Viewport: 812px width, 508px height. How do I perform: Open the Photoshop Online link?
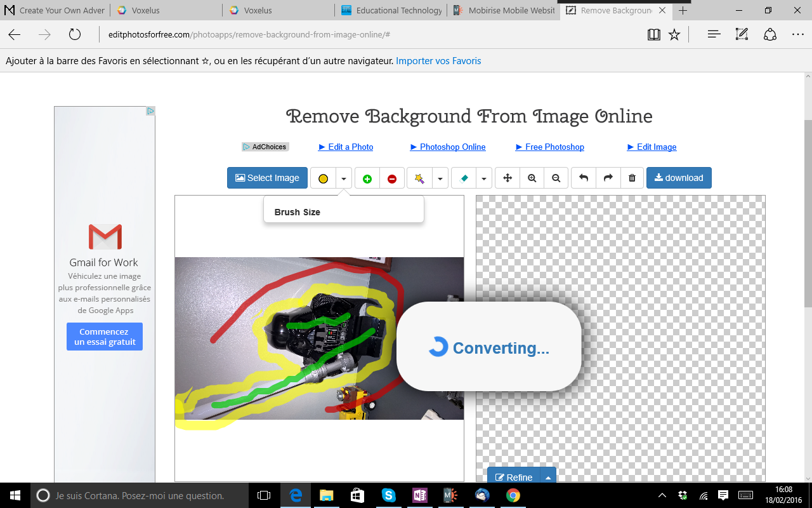448,147
